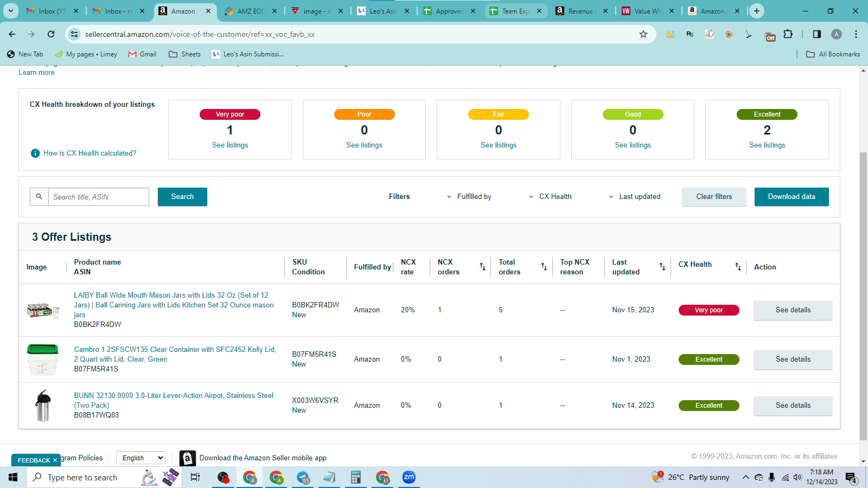Click the info icon beside CX Health calculated

[35, 153]
